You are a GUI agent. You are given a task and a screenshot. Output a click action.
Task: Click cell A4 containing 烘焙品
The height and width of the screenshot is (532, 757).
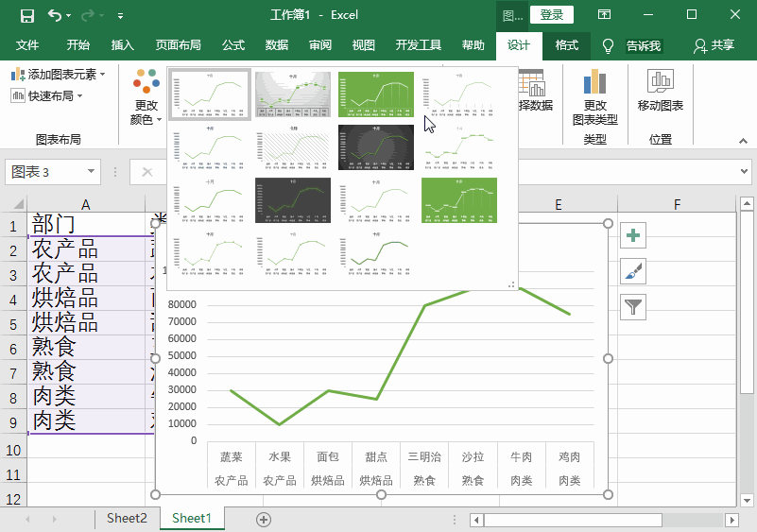[x=86, y=299]
